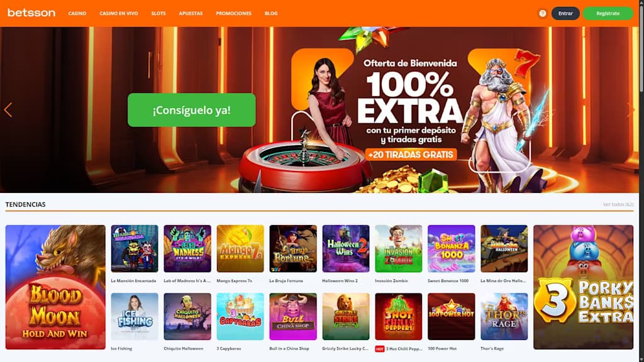Advance to next banner slide arrow
644x362 pixels.
tap(631, 109)
